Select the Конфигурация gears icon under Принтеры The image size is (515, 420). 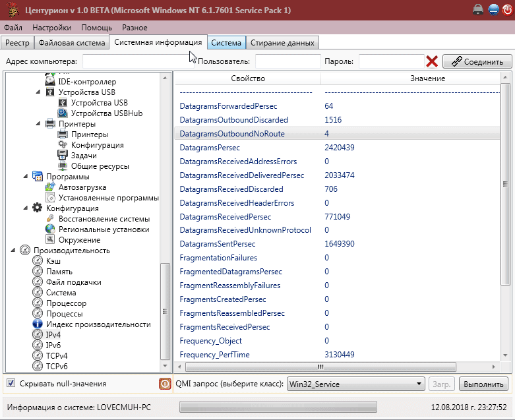(x=63, y=144)
